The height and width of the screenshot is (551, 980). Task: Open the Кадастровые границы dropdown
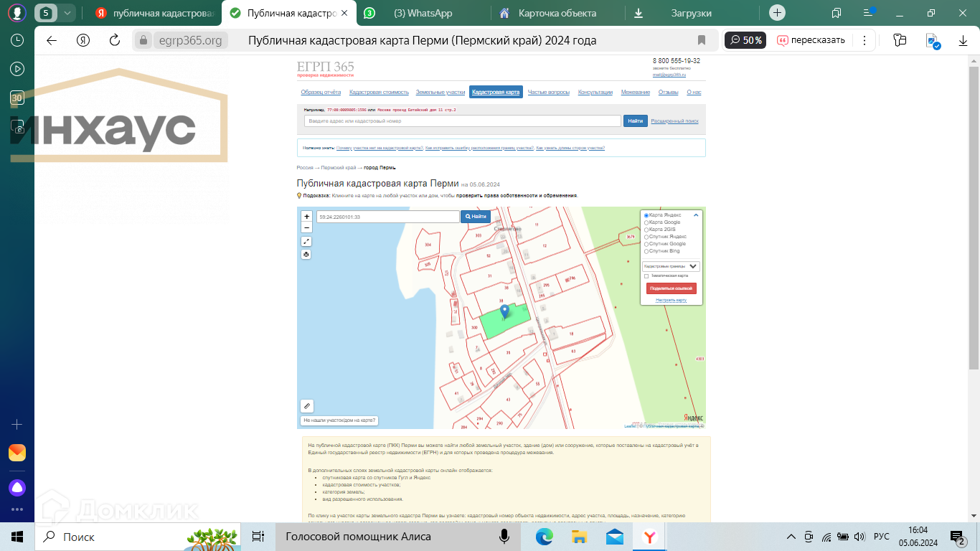[671, 266]
